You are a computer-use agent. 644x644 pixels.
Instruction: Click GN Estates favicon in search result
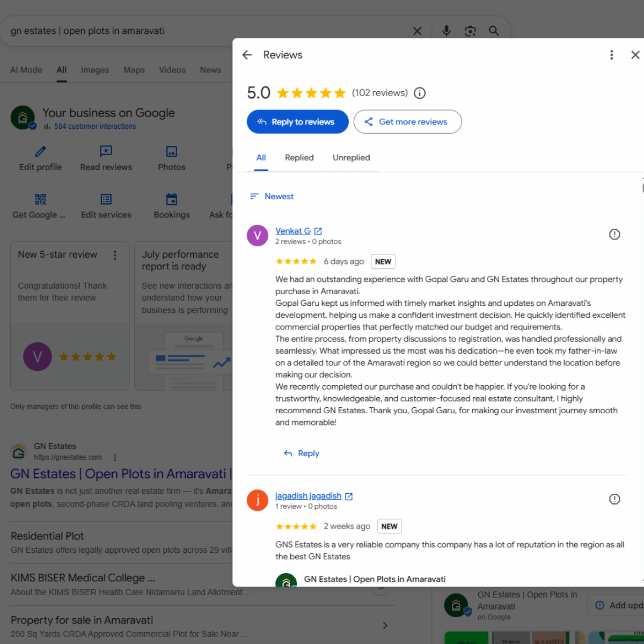[x=19, y=451]
